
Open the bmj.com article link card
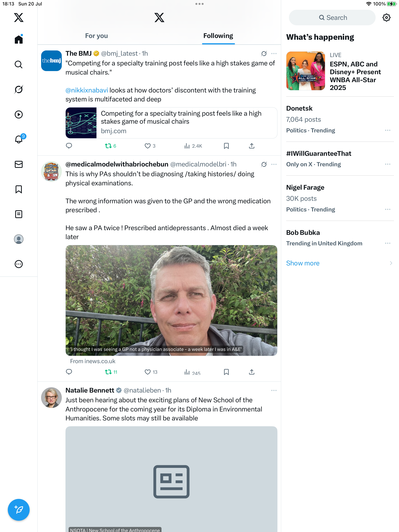tap(171, 123)
